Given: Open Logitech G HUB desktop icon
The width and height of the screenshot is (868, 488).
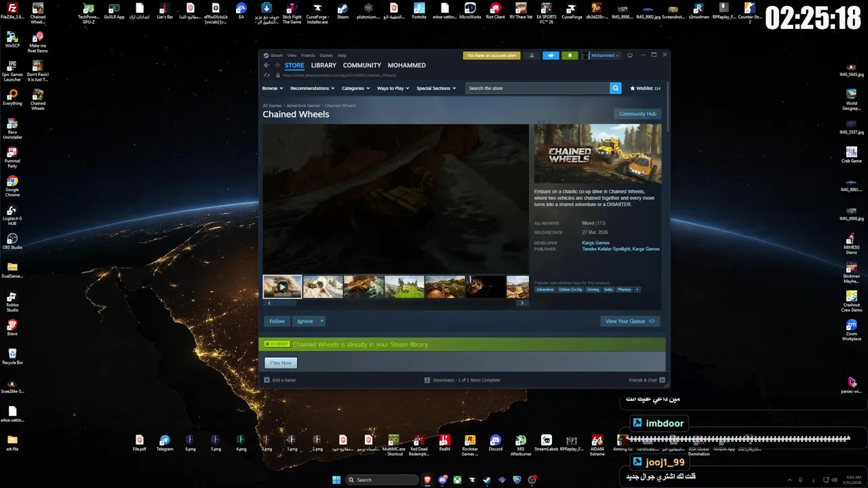Looking at the screenshot, I should tap(12, 216).
